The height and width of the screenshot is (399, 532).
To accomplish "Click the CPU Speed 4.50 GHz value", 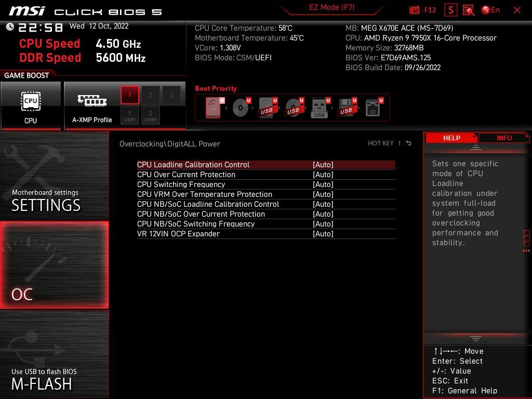I will point(118,44).
